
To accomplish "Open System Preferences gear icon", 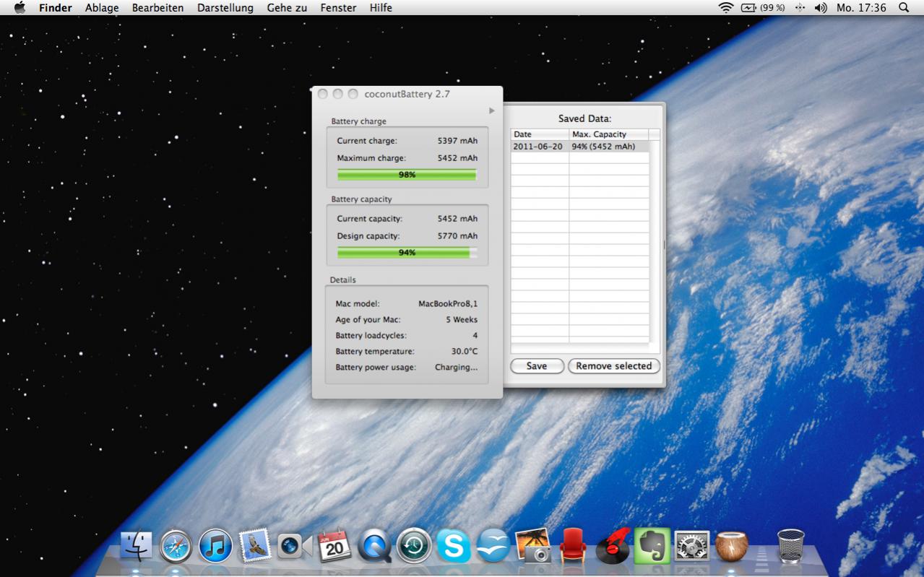I will coord(691,546).
